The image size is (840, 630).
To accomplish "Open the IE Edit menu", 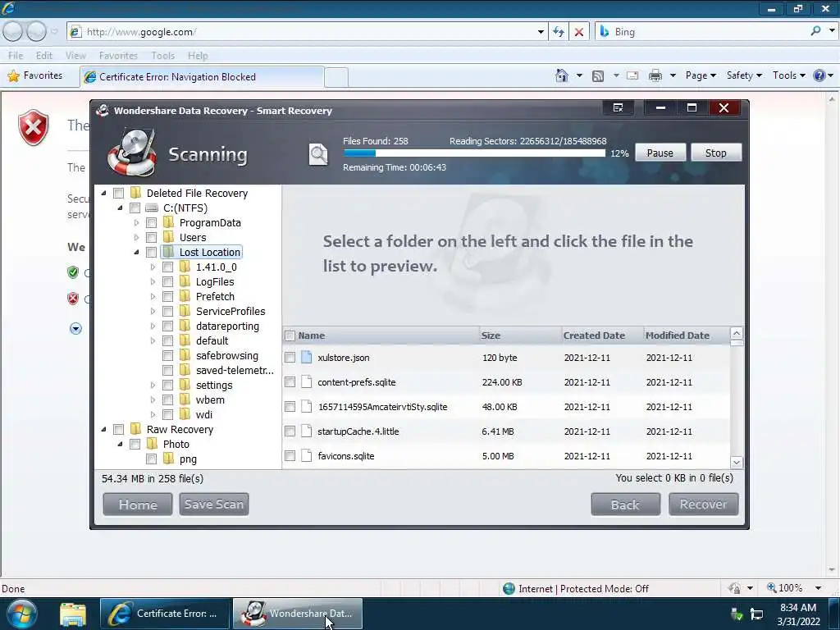I will [44, 56].
